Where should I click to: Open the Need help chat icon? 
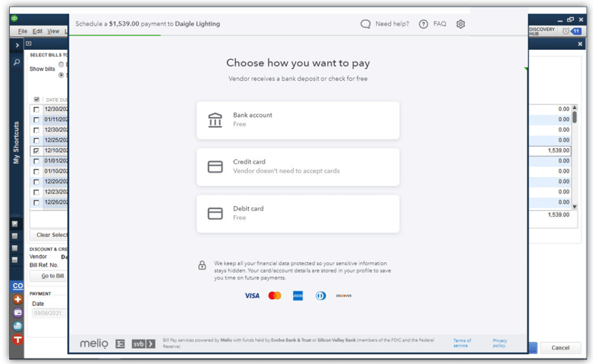point(365,24)
